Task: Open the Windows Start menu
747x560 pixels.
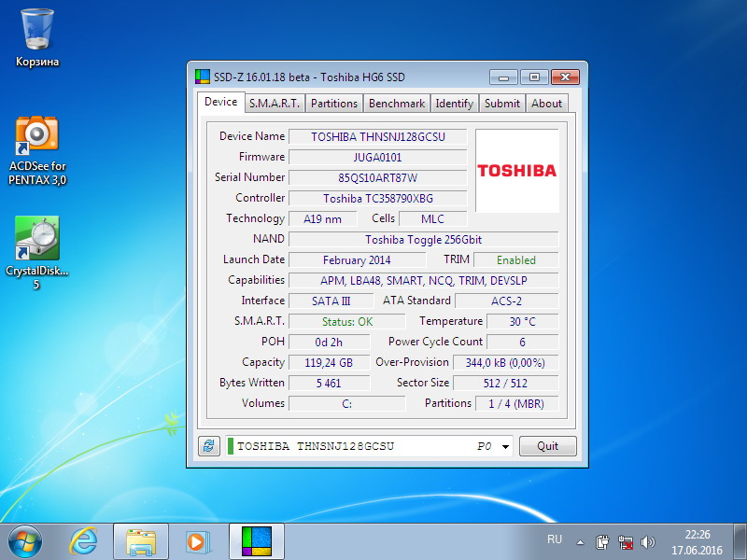Action: point(25,542)
